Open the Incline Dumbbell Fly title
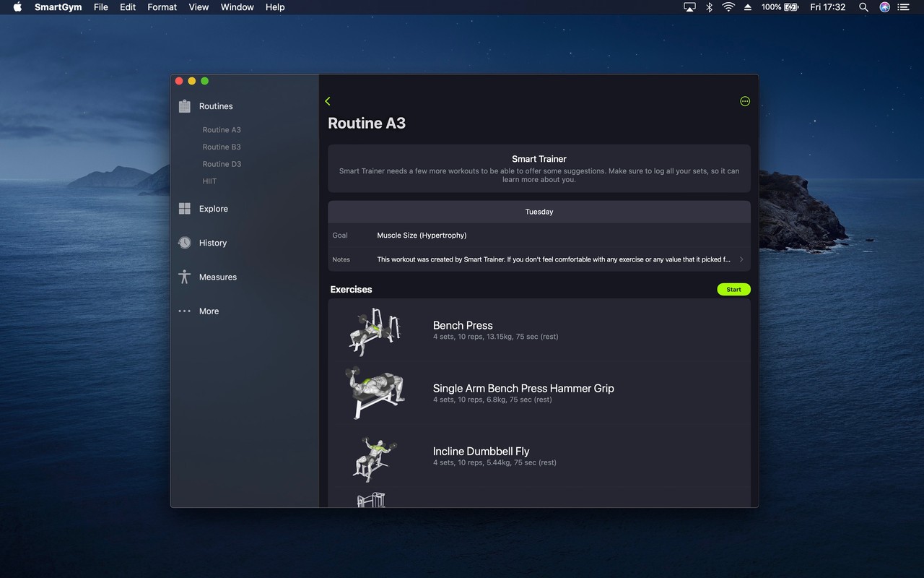 point(481,451)
